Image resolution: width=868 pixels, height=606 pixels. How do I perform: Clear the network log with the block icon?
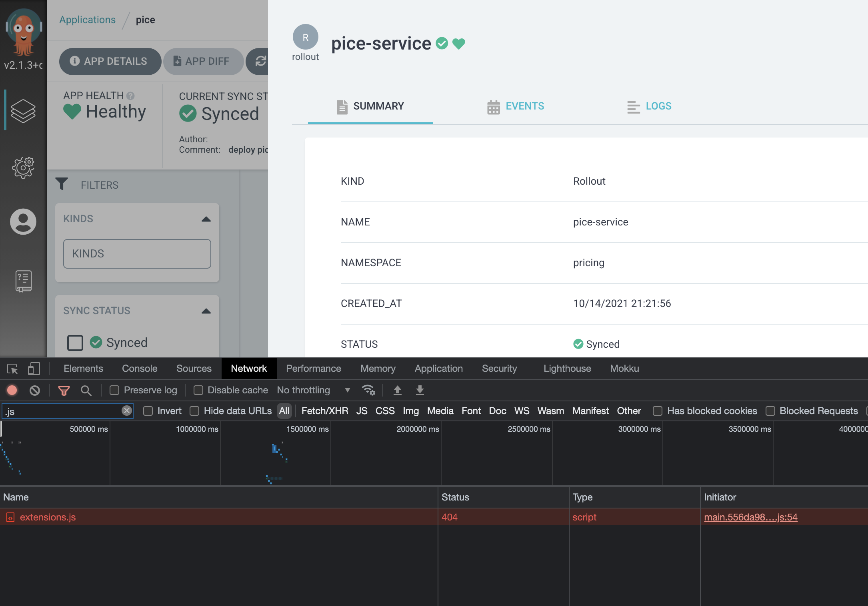pos(35,391)
